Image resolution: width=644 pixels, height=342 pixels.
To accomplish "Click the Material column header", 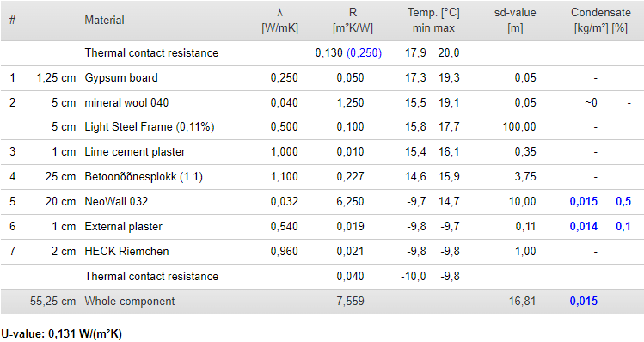I will [x=104, y=20].
